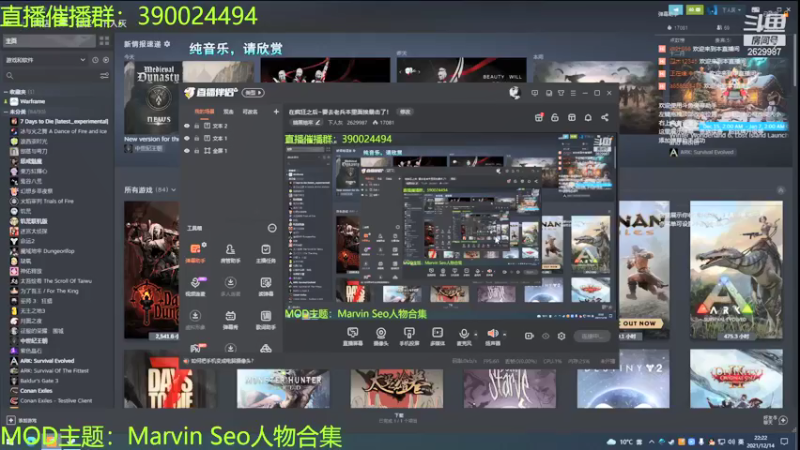Screen dimensions: 800x450
Task: Select the active orange scene tab
Action: [x=204, y=112]
